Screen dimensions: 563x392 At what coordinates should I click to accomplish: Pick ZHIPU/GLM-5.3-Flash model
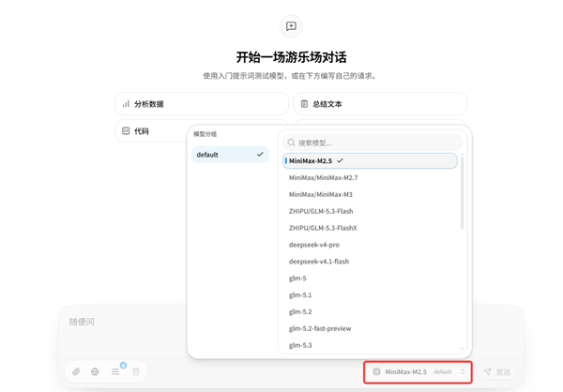pos(370,211)
